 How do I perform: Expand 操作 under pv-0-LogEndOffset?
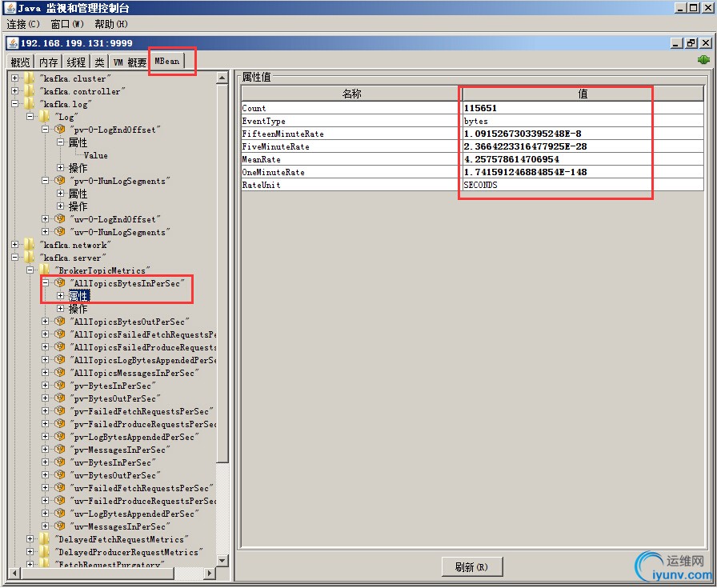60,168
